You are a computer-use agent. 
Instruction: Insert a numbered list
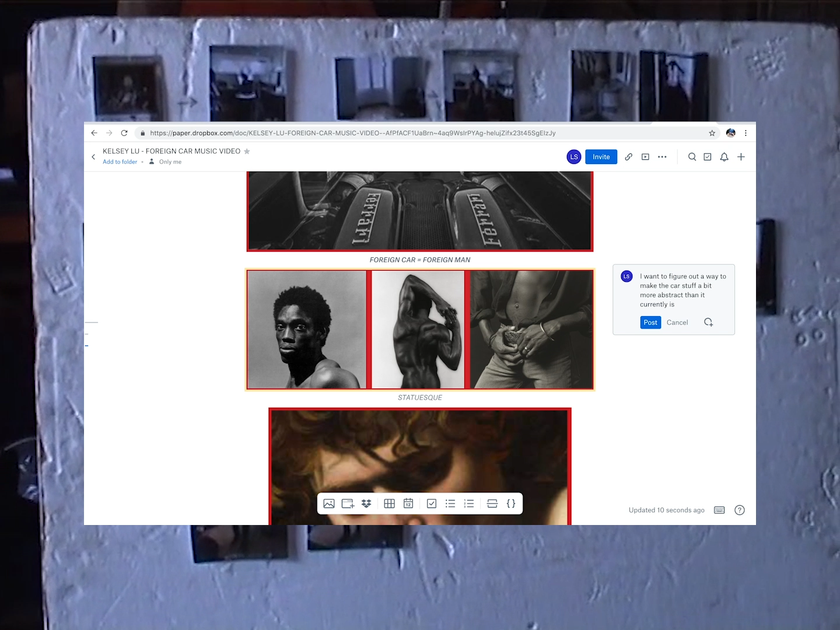469,503
